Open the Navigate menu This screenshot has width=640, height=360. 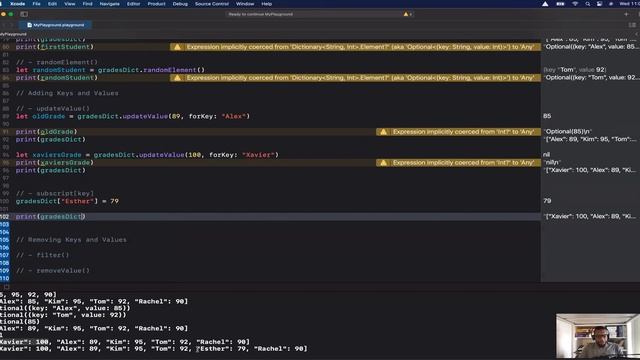(x=109, y=4)
